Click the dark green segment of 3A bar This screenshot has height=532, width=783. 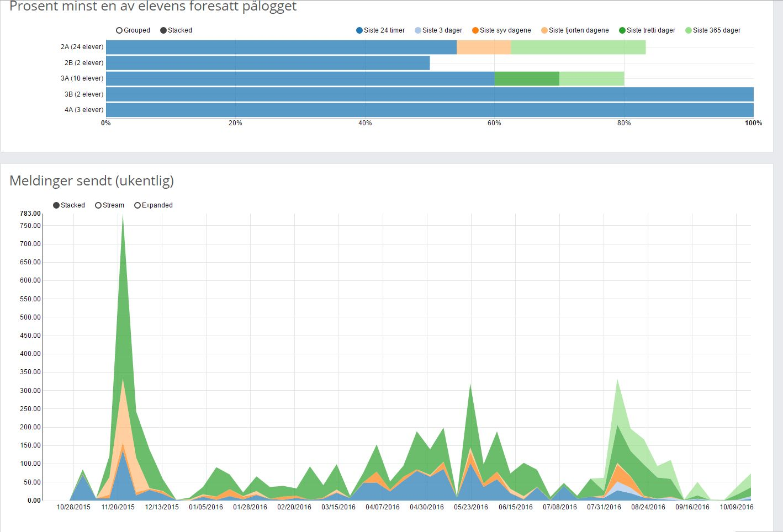click(527, 78)
